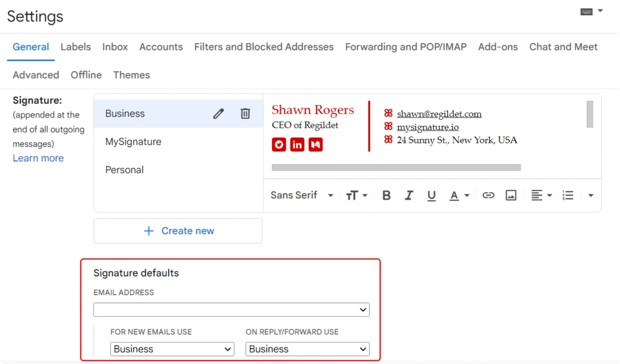Click the signature editor horizontal scrollbar

(x=396, y=168)
